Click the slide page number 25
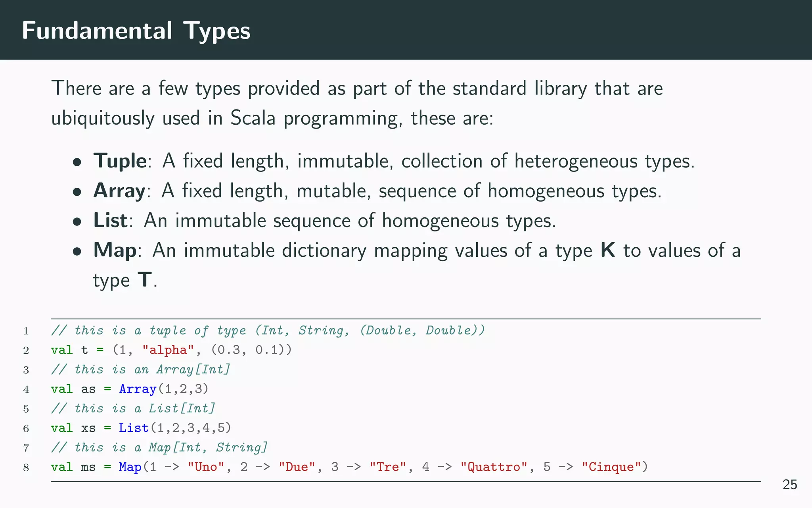The image size is (812, 508). coord(789,485)
